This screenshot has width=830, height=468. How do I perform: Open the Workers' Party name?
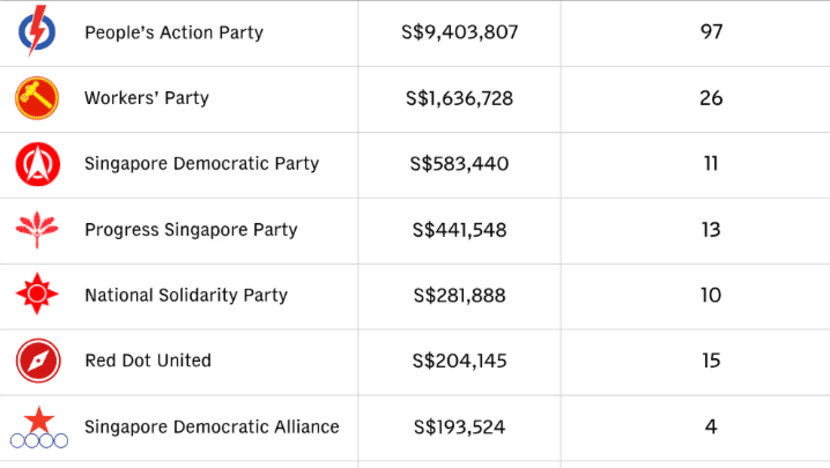click(x=147, y=98)
